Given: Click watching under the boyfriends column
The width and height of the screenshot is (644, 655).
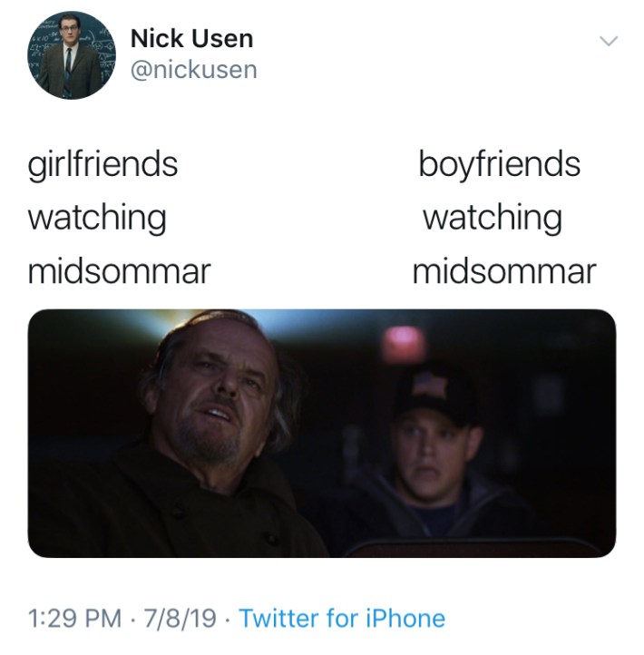Looking at the screenshot, I should click(x=493, y=219).
